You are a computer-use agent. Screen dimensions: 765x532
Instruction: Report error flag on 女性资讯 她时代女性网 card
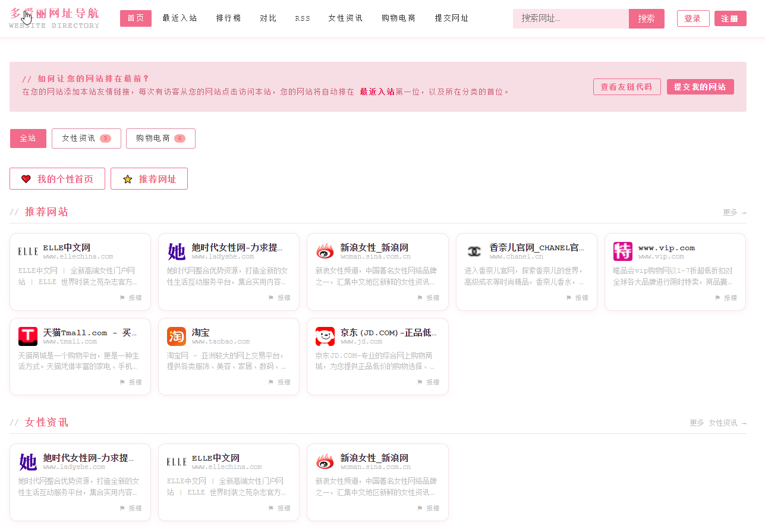click(131, 508)
